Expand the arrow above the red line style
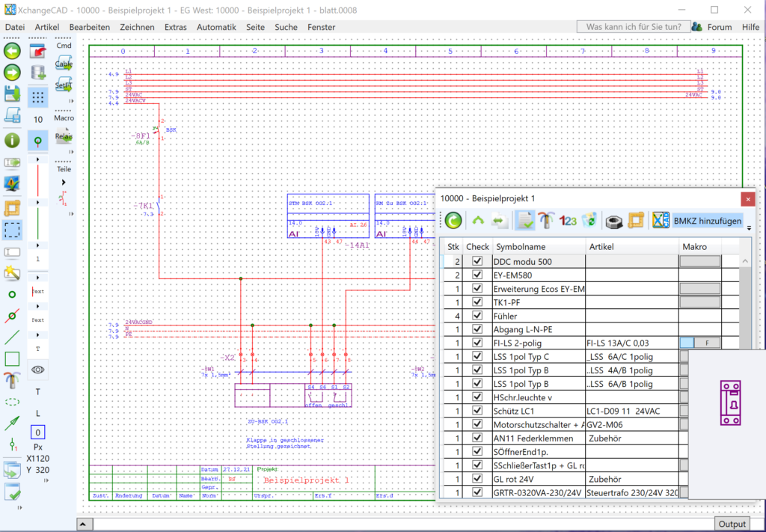This screenshot has height=532, width=766. coord(38,159)
